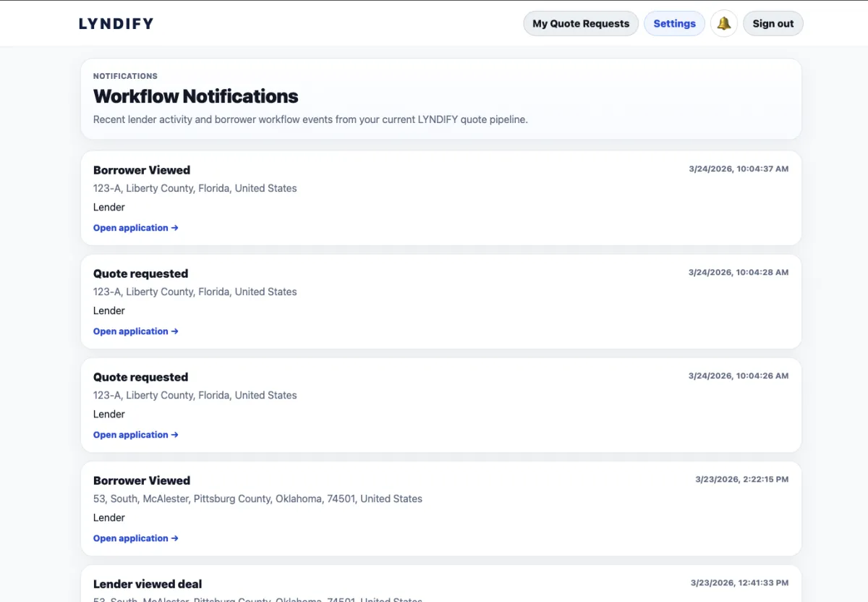Open My Quote Requests page
This screenshot has height=602, width=868.
(x=581, y=24)
